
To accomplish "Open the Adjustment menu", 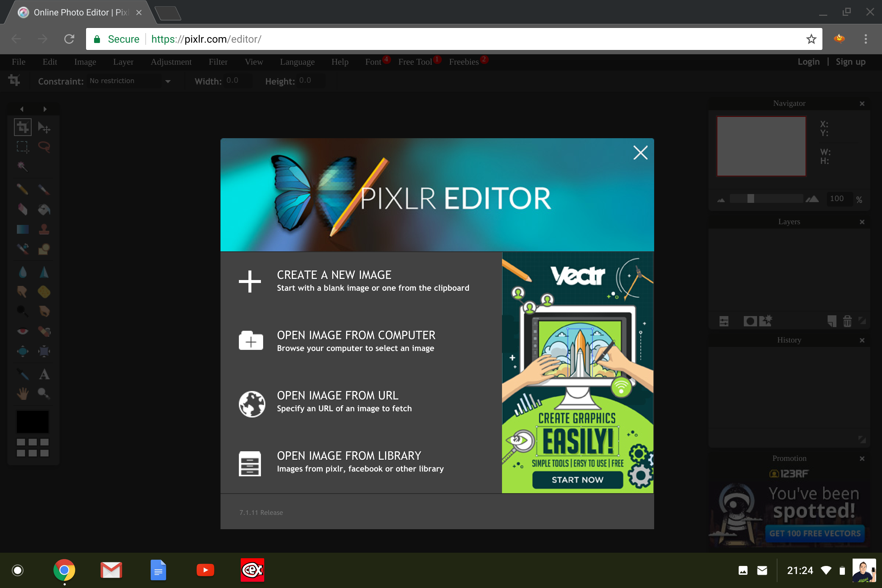I will point(171,62).
